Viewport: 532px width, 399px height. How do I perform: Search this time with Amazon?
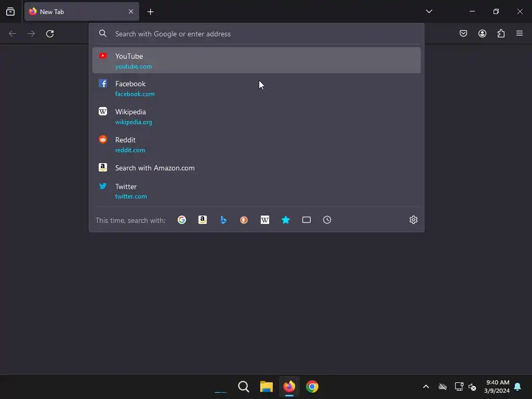[x=203, y=220]
